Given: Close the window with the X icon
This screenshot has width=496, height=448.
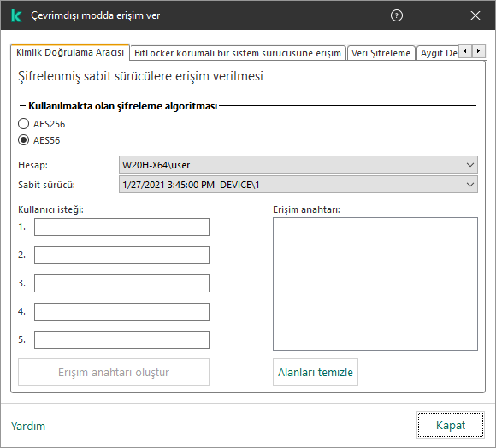Looking at the screenshot, I should coord(475,15).
